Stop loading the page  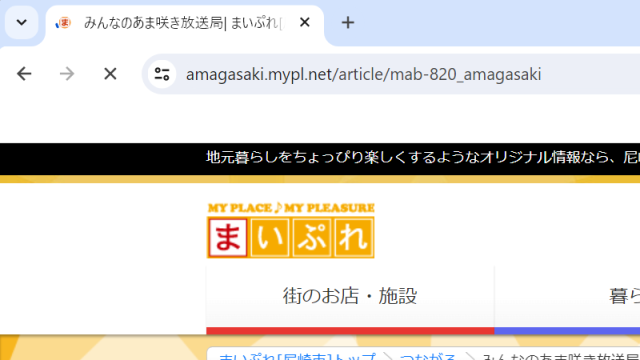point(110,74)
